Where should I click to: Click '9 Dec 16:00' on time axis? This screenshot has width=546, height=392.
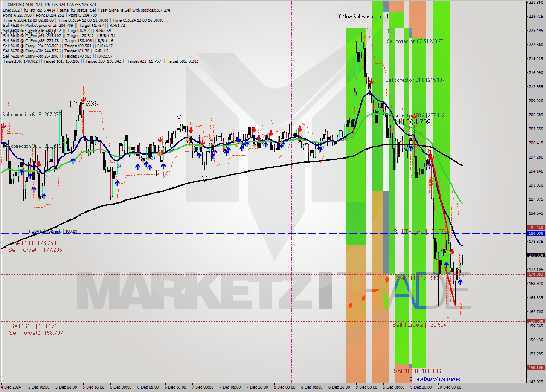pyautogui.click(x=421, y=387)
